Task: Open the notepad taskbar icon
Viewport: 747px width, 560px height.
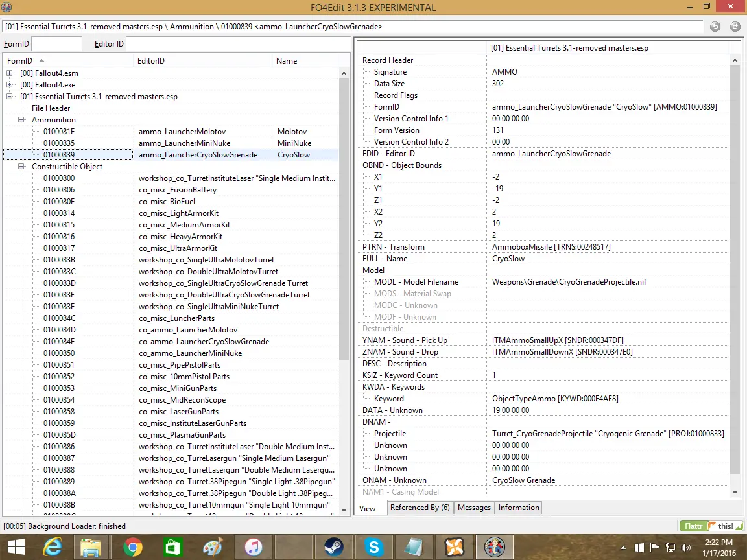Action: pos(414,547)
